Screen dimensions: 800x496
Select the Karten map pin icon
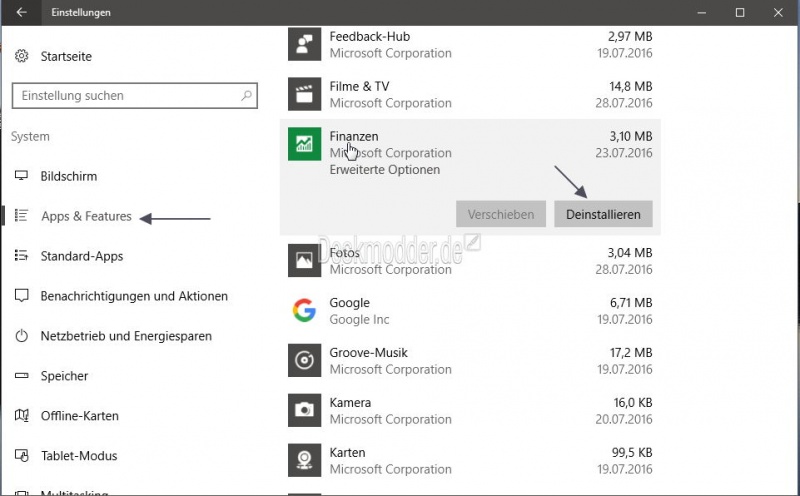(x=304, y=460)
